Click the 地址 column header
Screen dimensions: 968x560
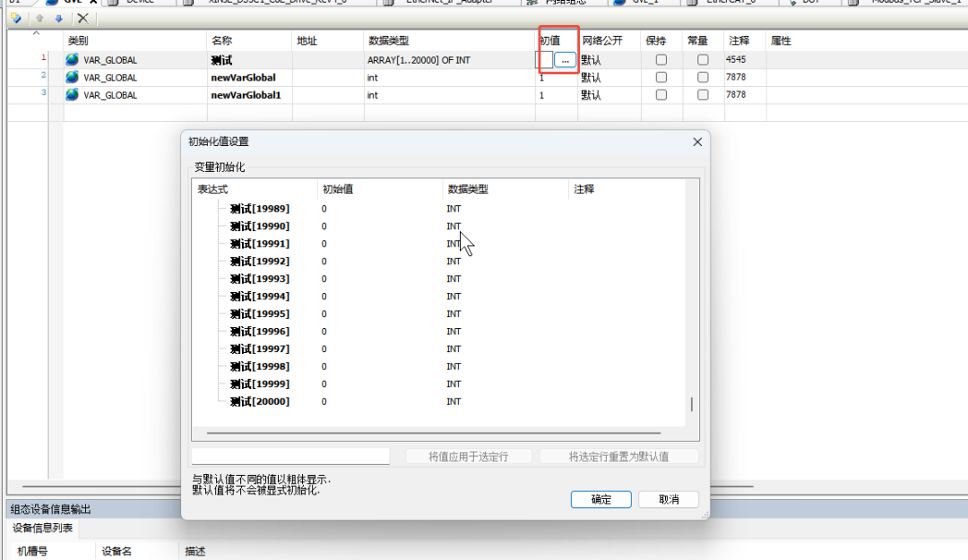pyautogui.click(x=307, y=40)
